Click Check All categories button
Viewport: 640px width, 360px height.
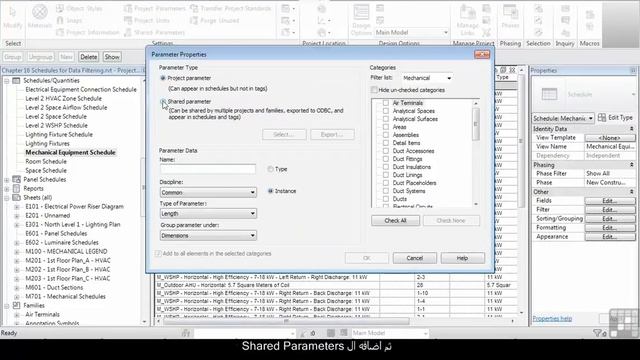[395, 220]
